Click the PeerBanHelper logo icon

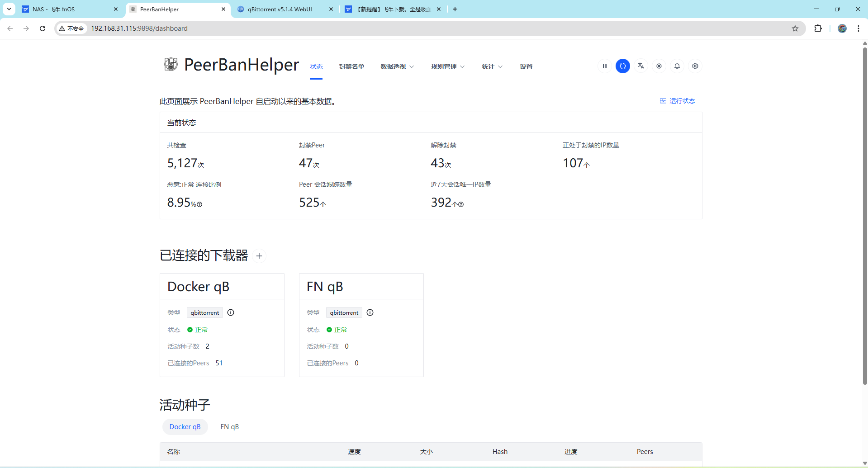[x=171, y=65]
